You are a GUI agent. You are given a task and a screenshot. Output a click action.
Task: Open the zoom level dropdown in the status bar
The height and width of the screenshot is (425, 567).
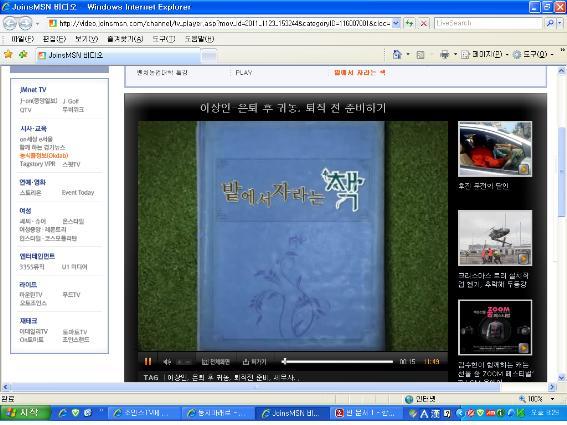[553, 399]
